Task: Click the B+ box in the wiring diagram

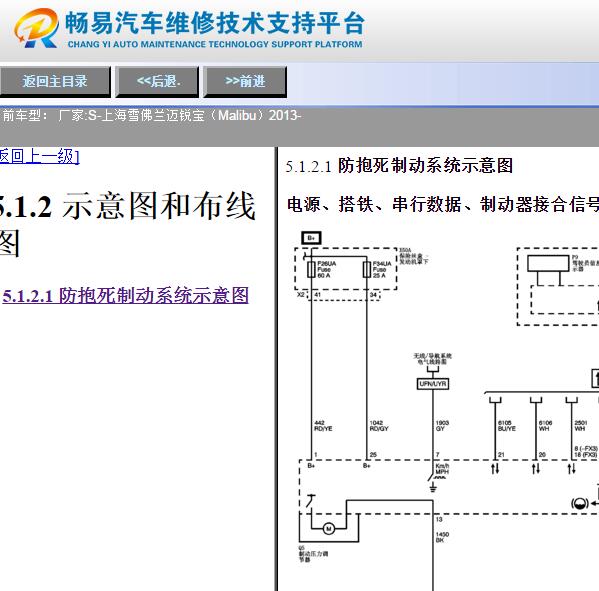Action: pos(311,238)
